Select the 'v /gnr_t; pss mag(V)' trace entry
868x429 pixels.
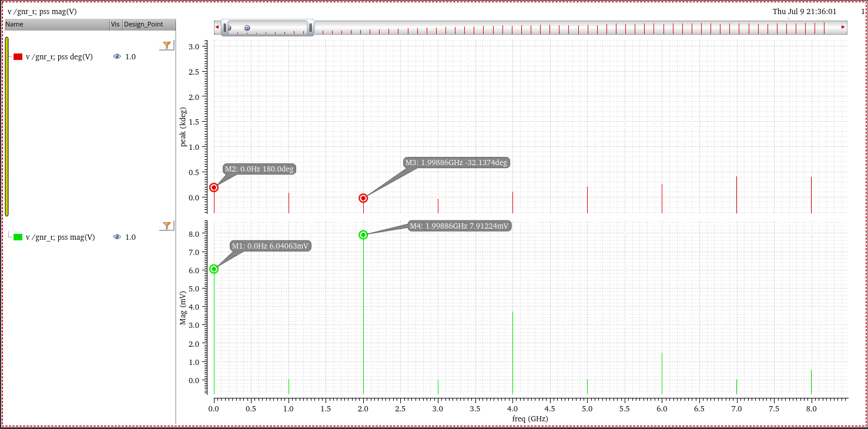pos(60,237)
